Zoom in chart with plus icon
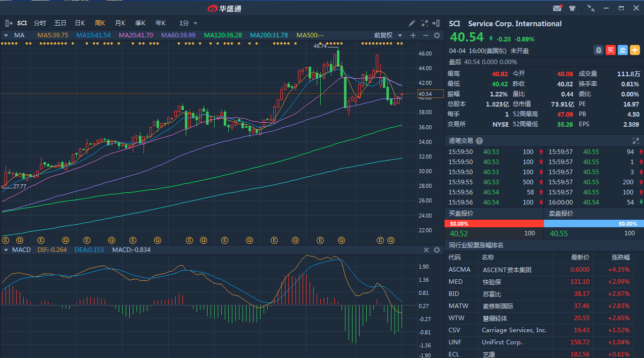This screenshot has width=644, height=358. tap(413, 35)
